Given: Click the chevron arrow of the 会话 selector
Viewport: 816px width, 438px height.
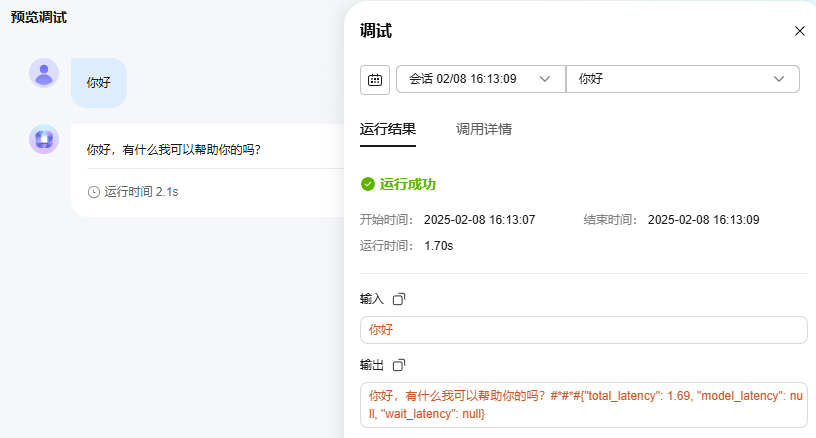Looking at the screenshot, I should [545, 79].
